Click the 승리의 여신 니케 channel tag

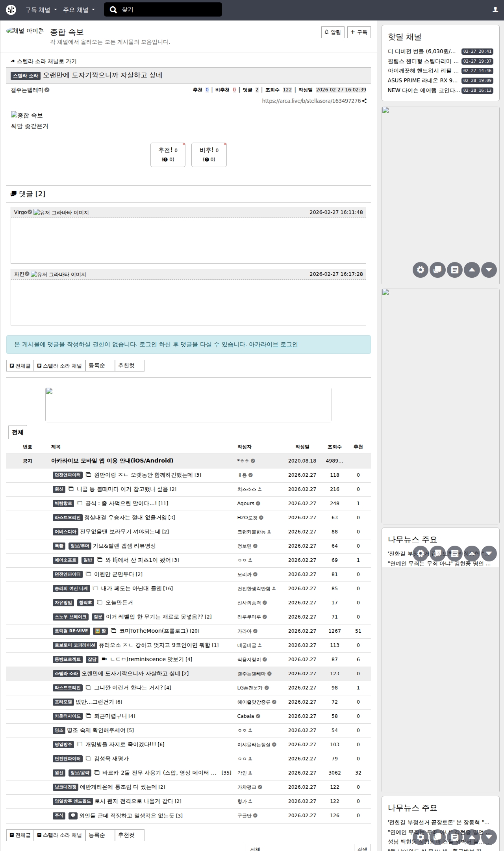point(71,589)
